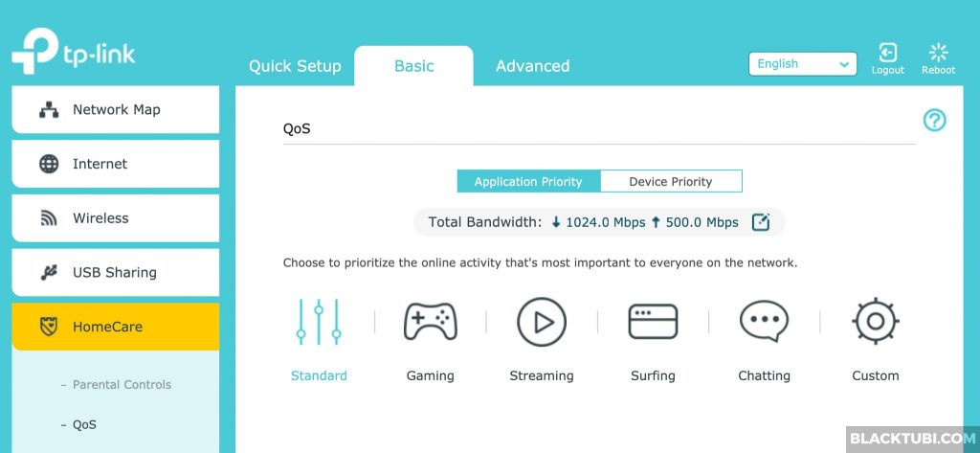Viewport: 980px width, 453px height.
Task: Open the Internet menu item
Action: pyautogui.click(x=116, y=164)
